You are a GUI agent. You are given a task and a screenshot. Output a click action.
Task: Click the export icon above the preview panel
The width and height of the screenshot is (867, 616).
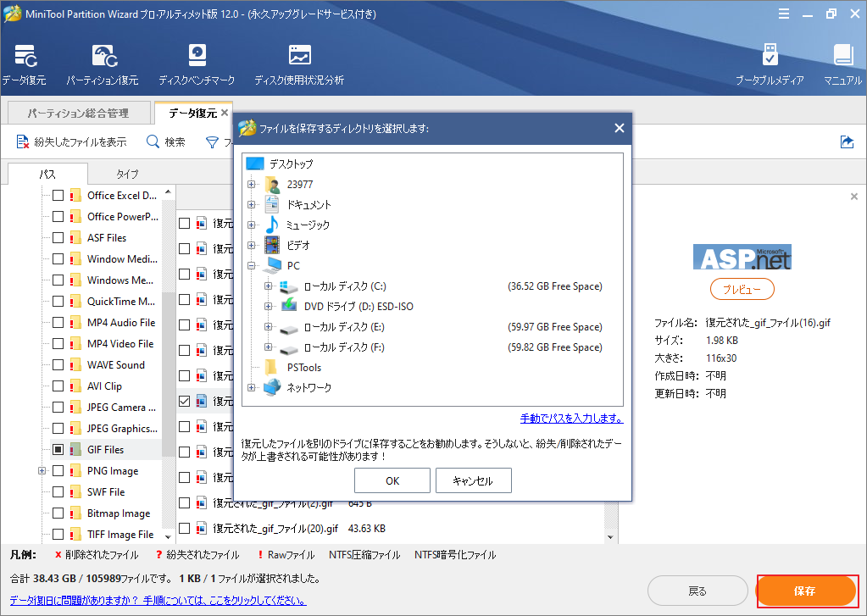[x=847, y=142]
